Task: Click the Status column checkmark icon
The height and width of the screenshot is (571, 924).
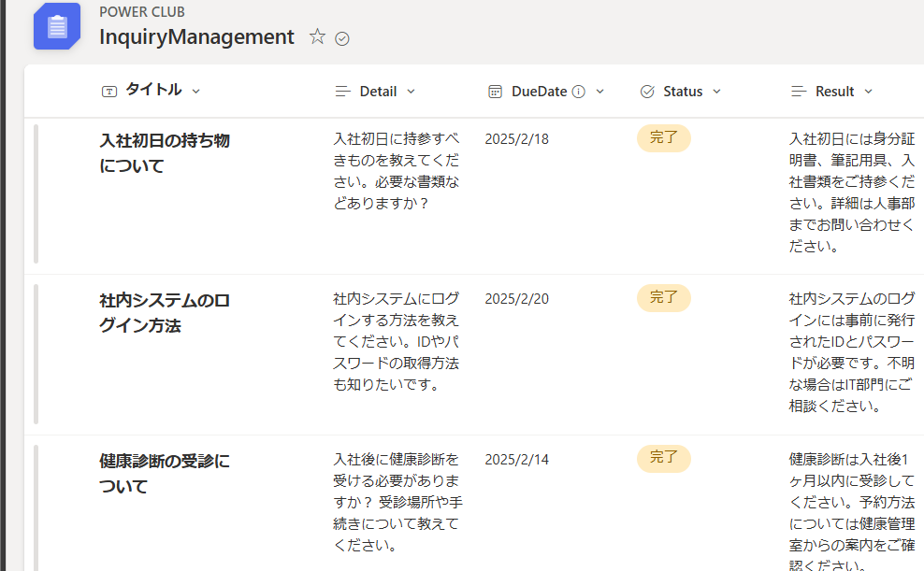Action: click(x=647, y=92)
